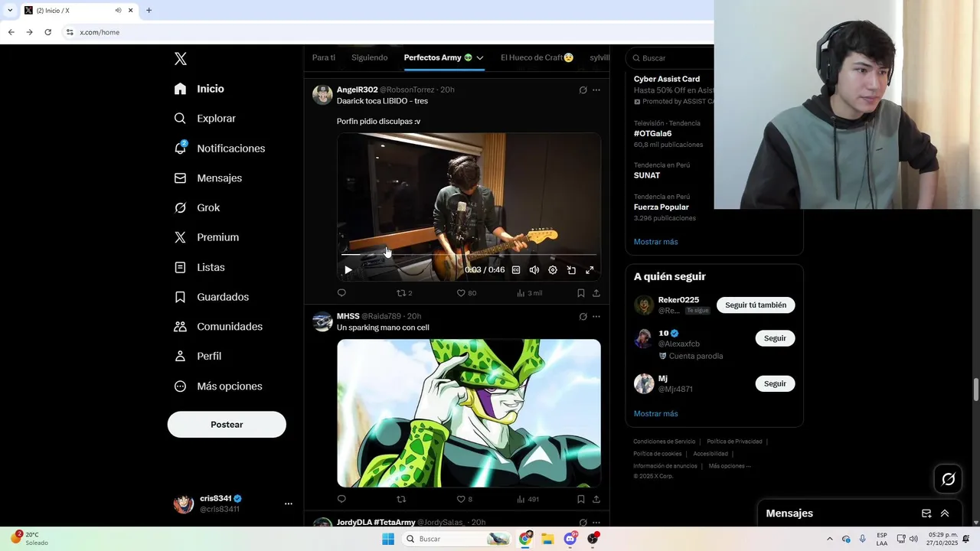The width and height of the screenshot is (980, 551).
Task: View analytics of 3 mil views post
Action: (529, 292)
